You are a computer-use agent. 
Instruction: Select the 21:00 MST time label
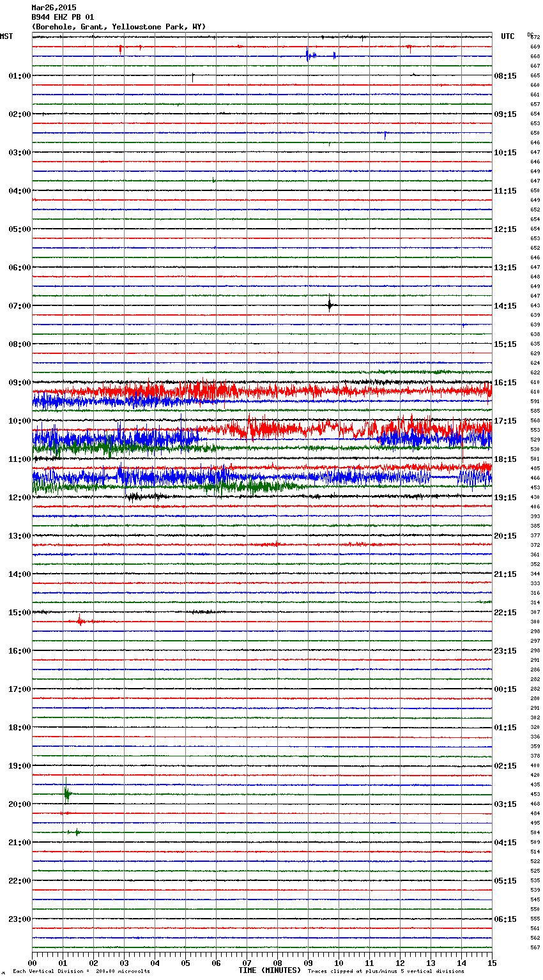20,843
